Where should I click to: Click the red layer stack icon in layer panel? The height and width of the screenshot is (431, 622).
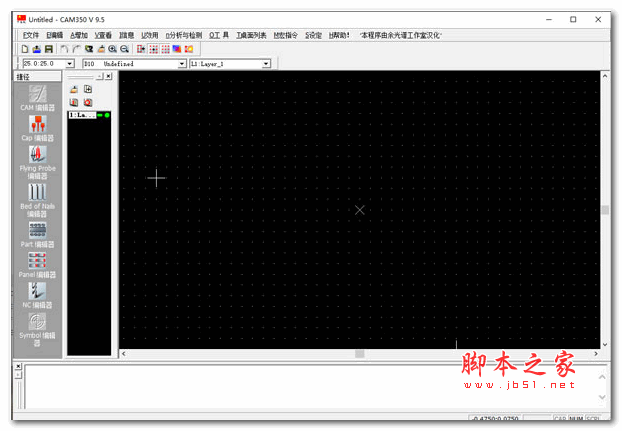[74, 102]
